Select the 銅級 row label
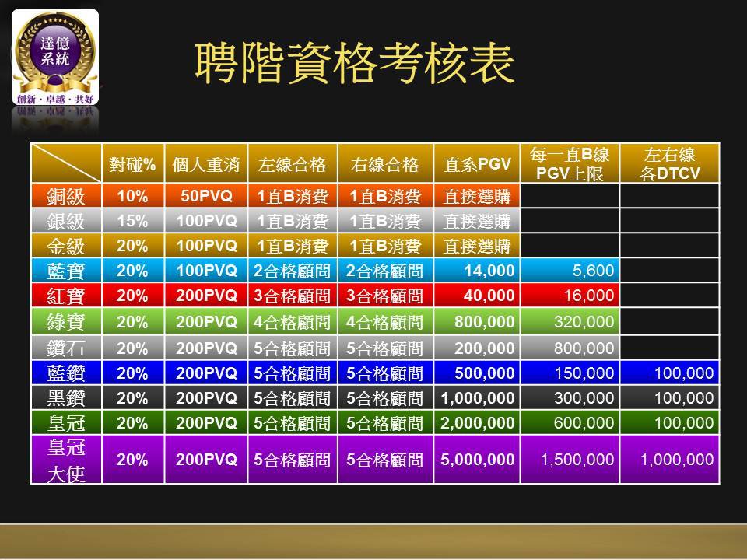This screenshot has width=747, height=560. [x=66, y=196]
